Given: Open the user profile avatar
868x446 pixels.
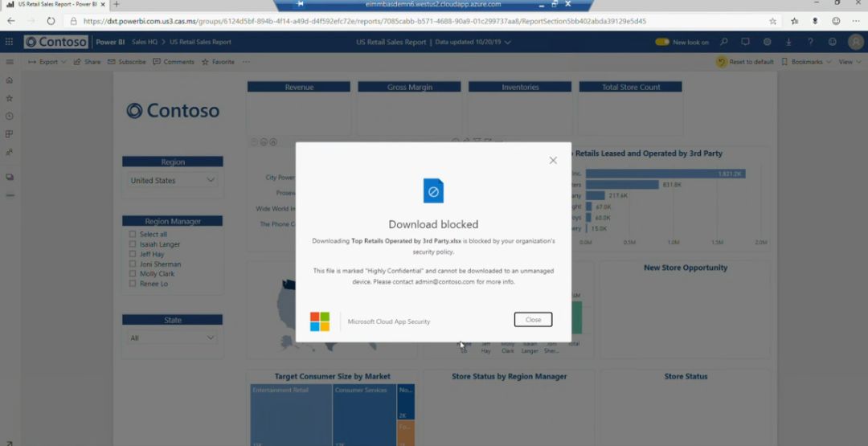Looking at the screenshot, I should click(855, 42).
